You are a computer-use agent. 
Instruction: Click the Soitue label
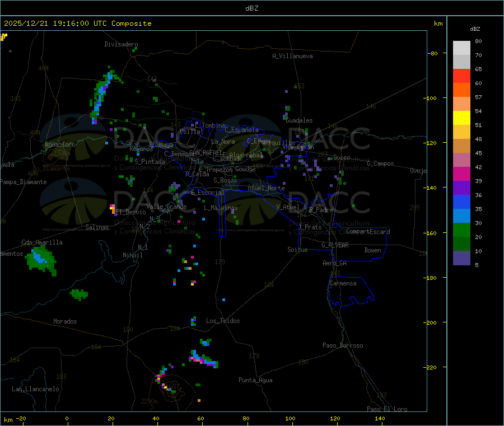[297, 250]
